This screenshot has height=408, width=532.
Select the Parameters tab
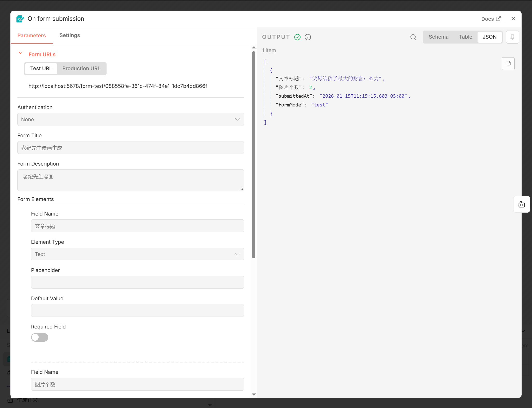(31, 35)
